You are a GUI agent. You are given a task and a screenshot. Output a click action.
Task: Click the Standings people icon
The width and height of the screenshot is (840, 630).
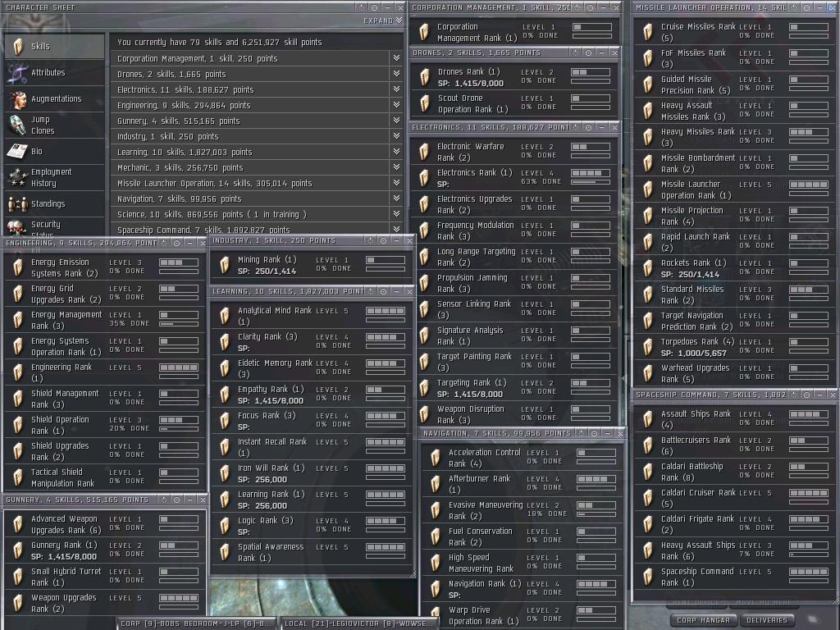click(18, 204)
